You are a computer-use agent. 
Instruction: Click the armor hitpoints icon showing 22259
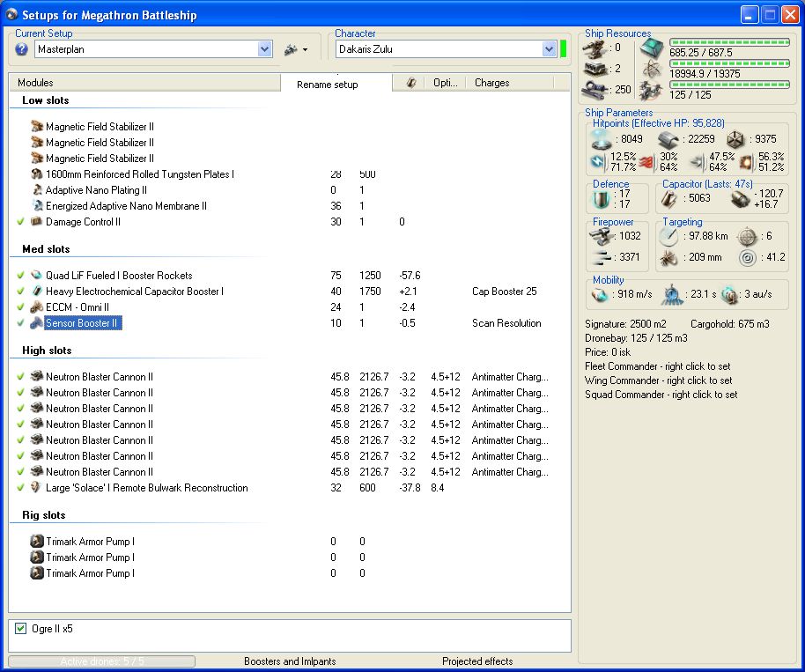(668, 140)
